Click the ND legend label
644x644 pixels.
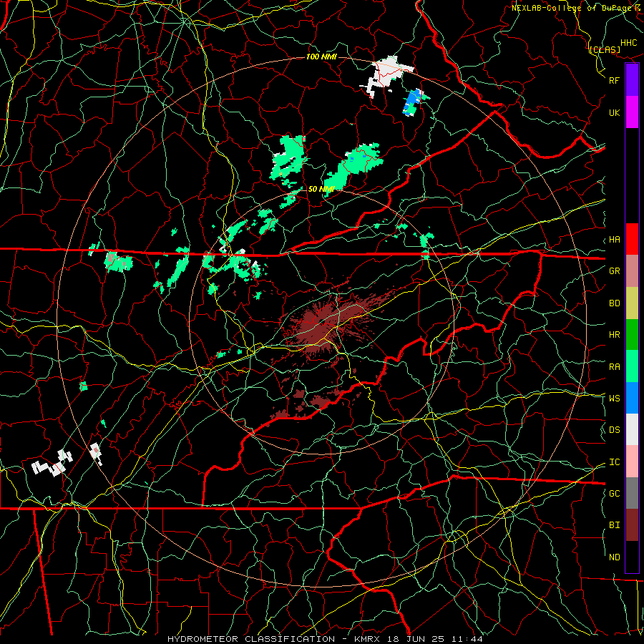614,557
